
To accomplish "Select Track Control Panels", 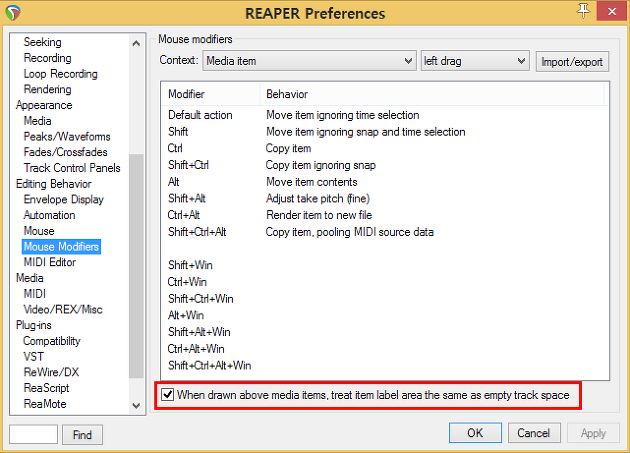I will tap(72, 168).
